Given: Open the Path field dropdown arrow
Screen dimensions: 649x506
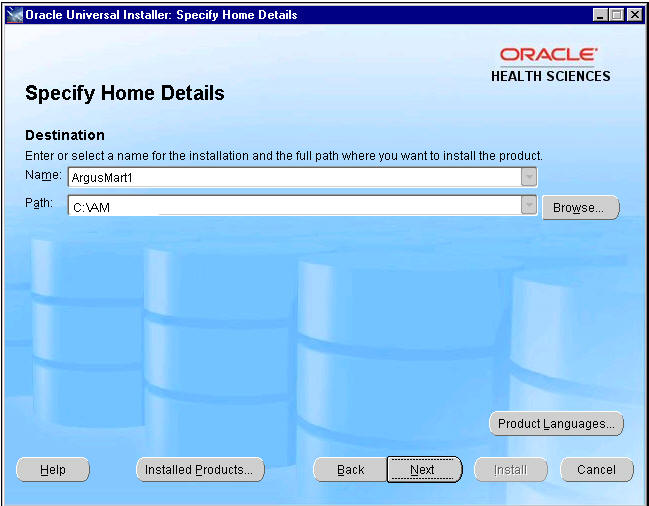Looking at the screenshot, I should click(529, 205).
